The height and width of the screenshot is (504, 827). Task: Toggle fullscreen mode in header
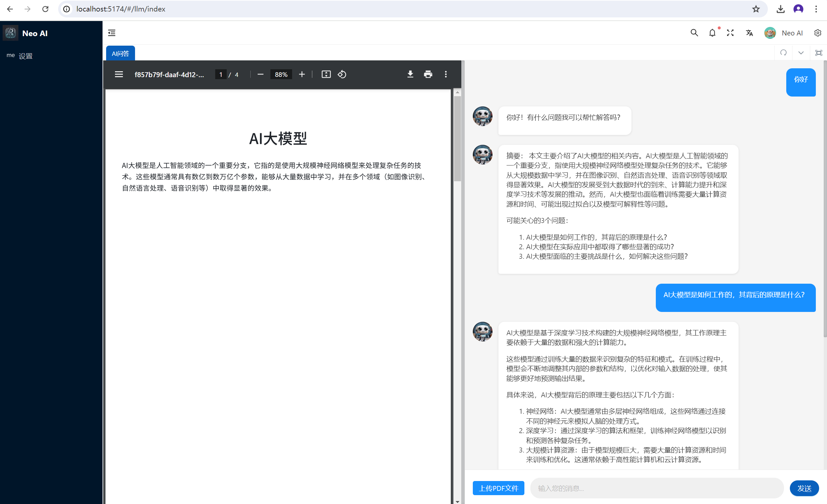730,33
